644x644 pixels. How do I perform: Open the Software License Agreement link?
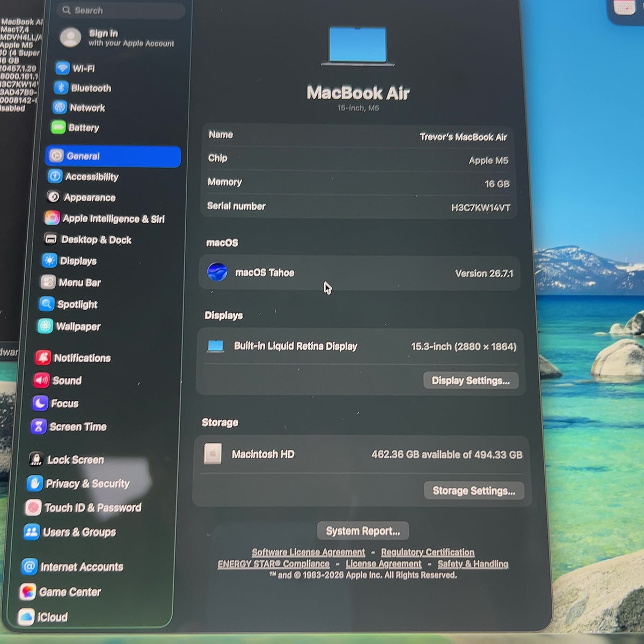pyautogui.click(x=309, y=552)
